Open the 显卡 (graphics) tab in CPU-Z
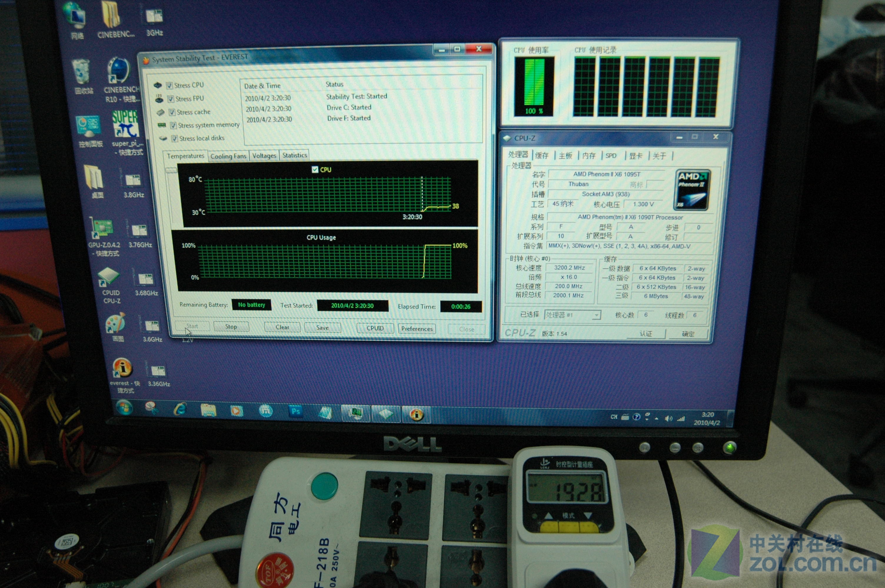Viewport: 885px width, 588px height. [636, 156]
